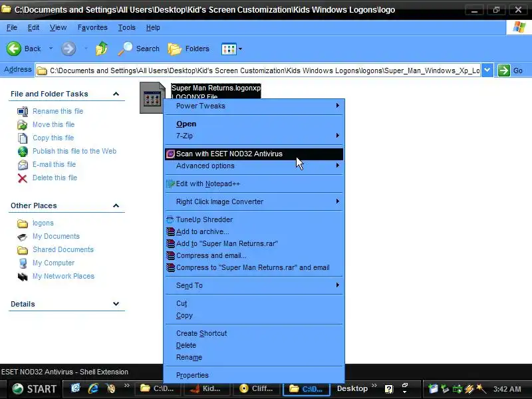This screenshot has height=399, width=532.
Task: Open the View menu
Action: point(58,27)
